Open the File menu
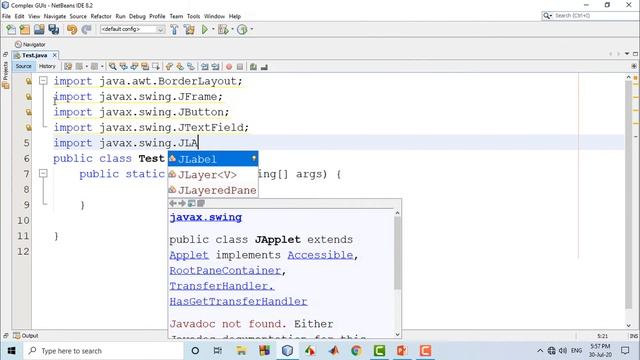Viewport: 640px width, 360px height. [x=6, y=16]
